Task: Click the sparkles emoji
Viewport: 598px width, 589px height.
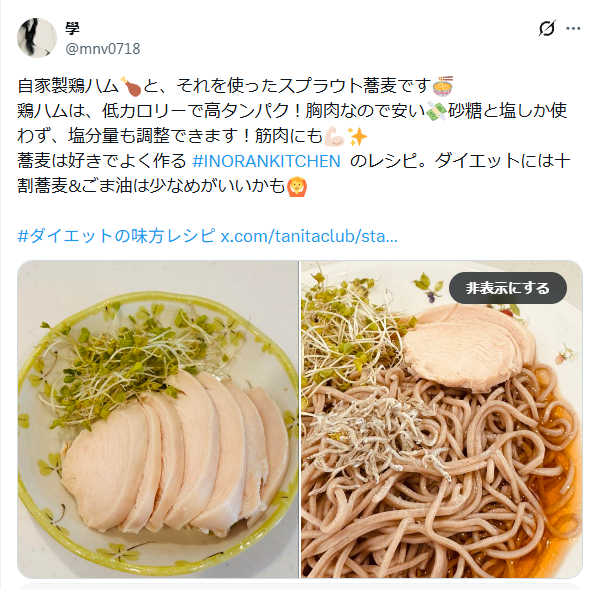Action: (357, 137)
